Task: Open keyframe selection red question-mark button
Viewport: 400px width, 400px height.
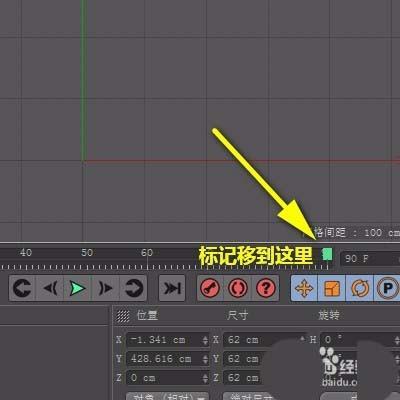Action: [266, 288]
